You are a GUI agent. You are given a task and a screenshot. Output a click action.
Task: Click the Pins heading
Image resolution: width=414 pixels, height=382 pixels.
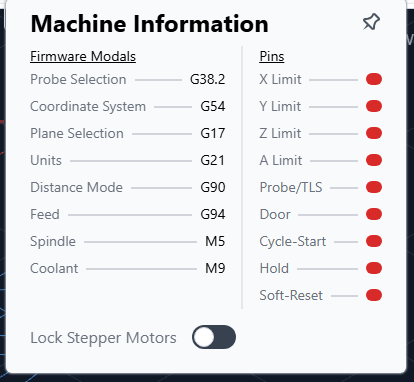coord(272,56)
